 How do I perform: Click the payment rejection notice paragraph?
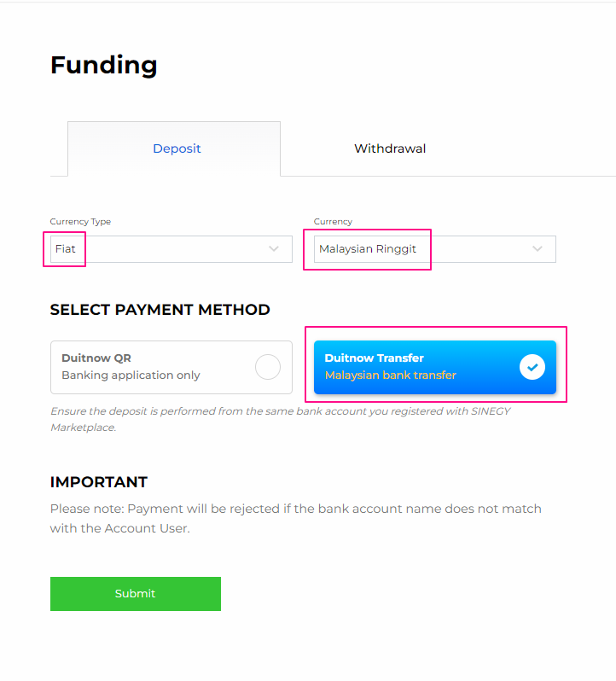[x=295, y=519]
